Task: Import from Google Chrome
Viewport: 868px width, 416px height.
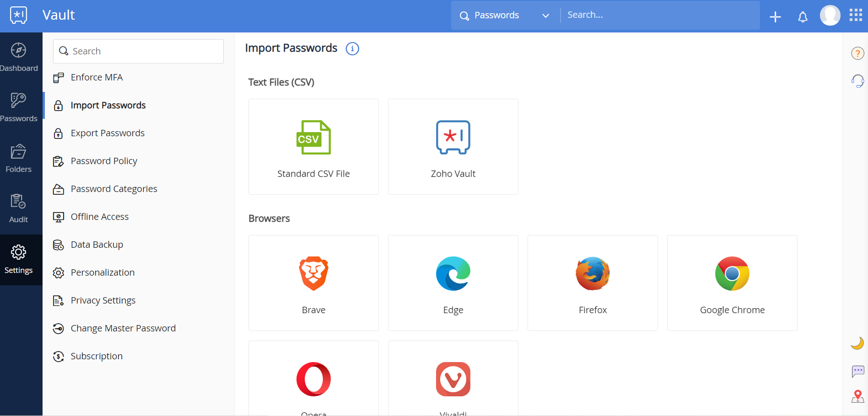Action: click(732, 283)
